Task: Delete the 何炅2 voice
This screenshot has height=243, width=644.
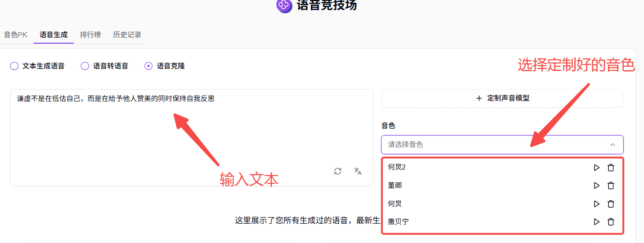Action: pos(611,168)
